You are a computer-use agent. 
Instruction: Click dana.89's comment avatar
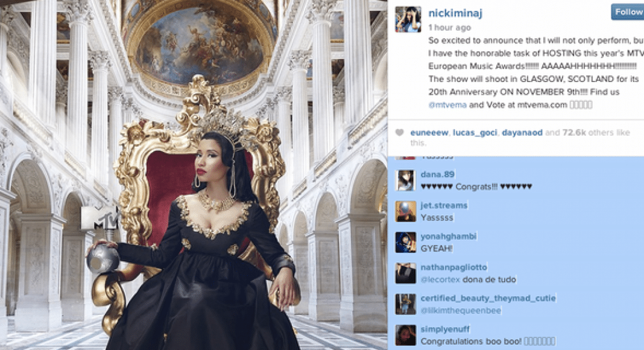tap(405, 180)
